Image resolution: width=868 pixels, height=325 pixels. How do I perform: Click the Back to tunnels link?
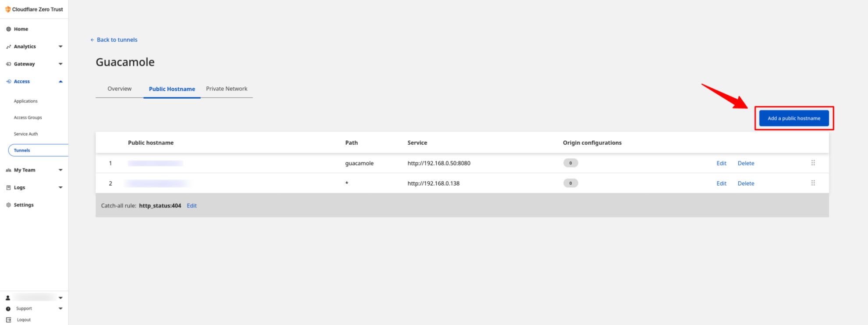pyautogui.click(x=114, y=39)
